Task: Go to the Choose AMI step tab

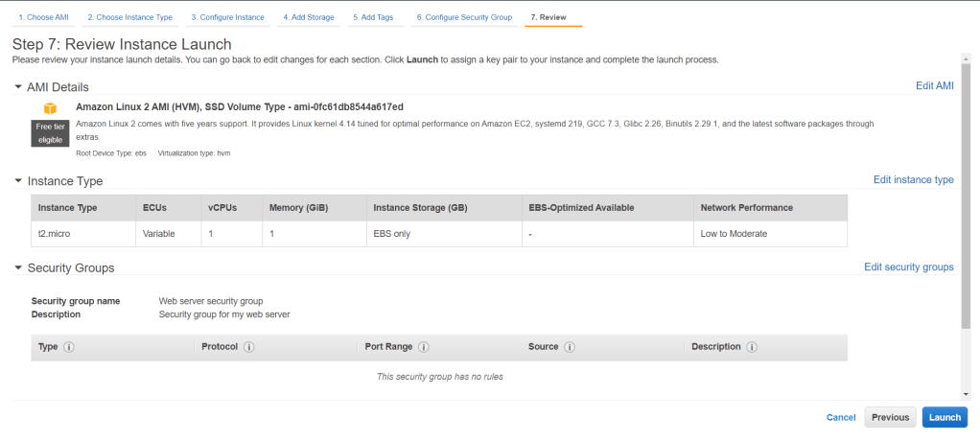Action: tap(43, 17)
